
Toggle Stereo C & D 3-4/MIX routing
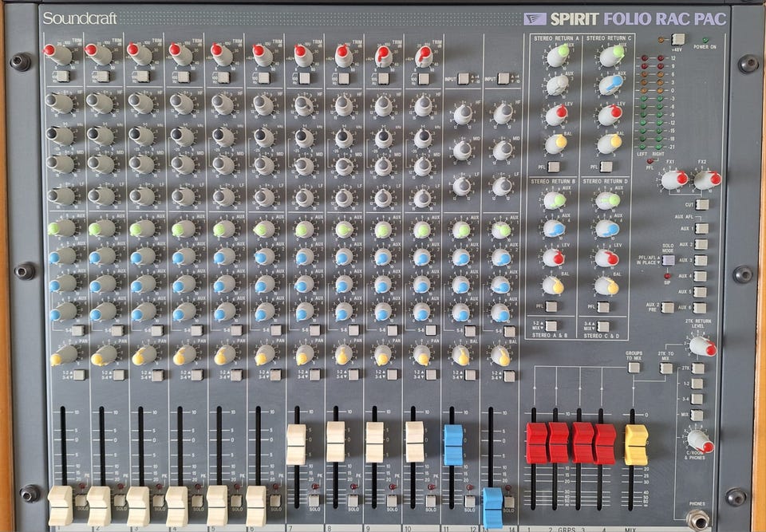pyautogui.click(x=603, y=326)
